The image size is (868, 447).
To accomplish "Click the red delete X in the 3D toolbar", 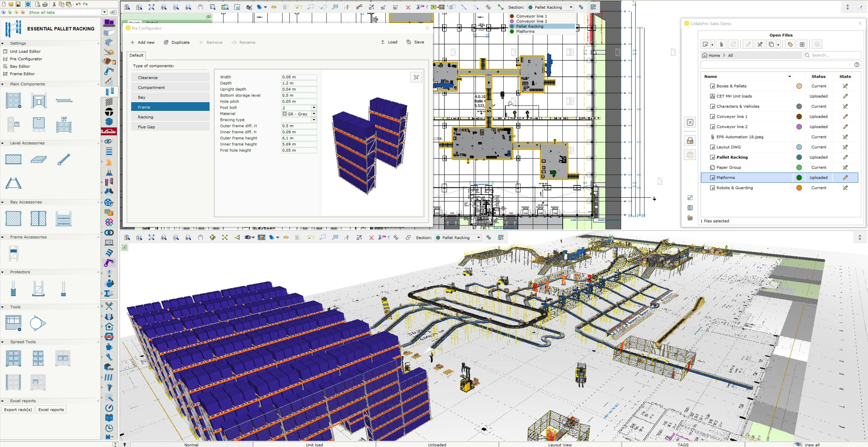I will tap(371, 238).
